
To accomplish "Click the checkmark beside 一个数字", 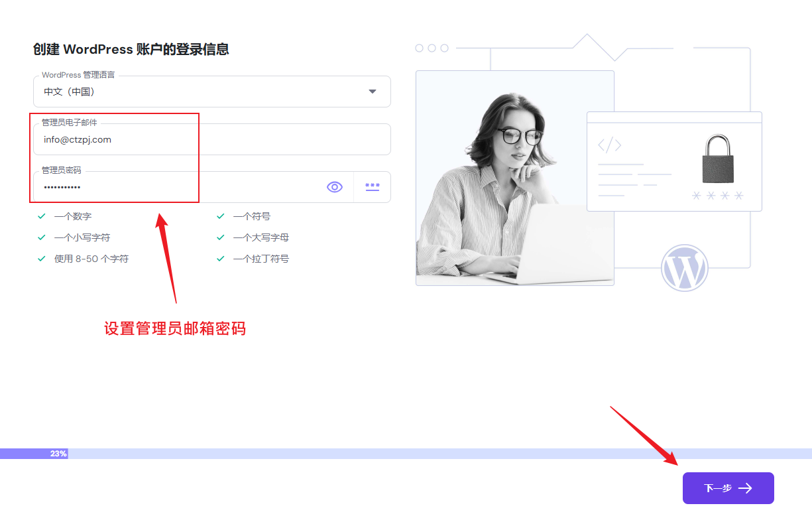I will pyautogui.click(x=42, y=216).
